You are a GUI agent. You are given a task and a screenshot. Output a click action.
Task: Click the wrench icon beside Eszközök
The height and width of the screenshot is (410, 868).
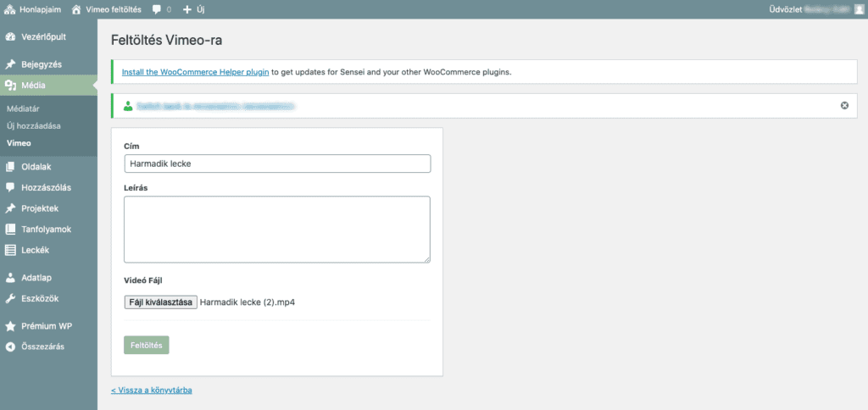(x=10, y=299)
